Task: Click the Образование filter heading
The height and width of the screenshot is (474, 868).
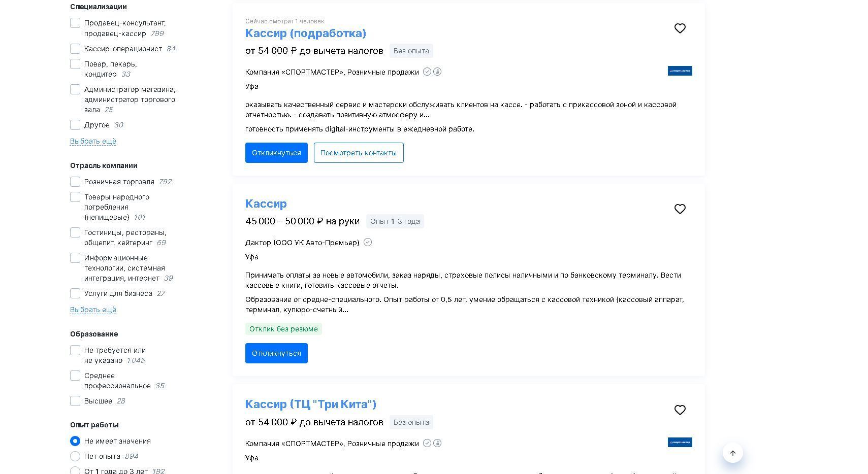Action: click(x=94, y=334)
